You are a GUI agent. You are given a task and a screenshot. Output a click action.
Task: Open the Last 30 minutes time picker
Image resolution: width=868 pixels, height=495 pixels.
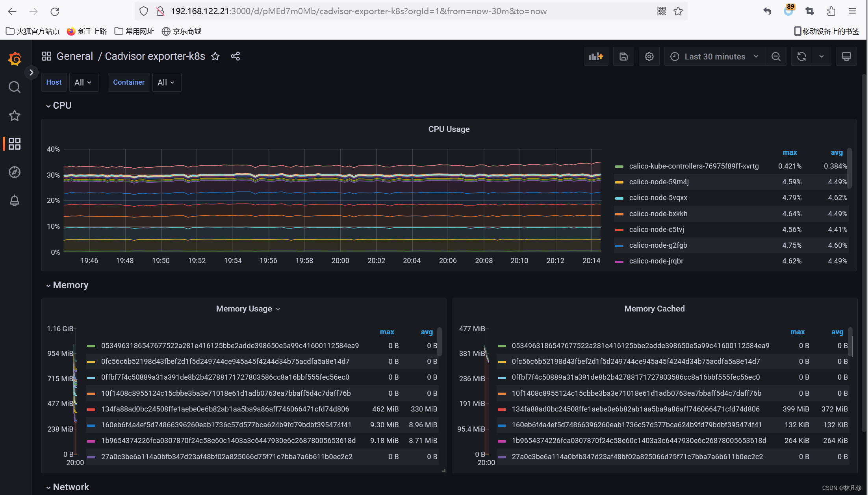(715, 57)
